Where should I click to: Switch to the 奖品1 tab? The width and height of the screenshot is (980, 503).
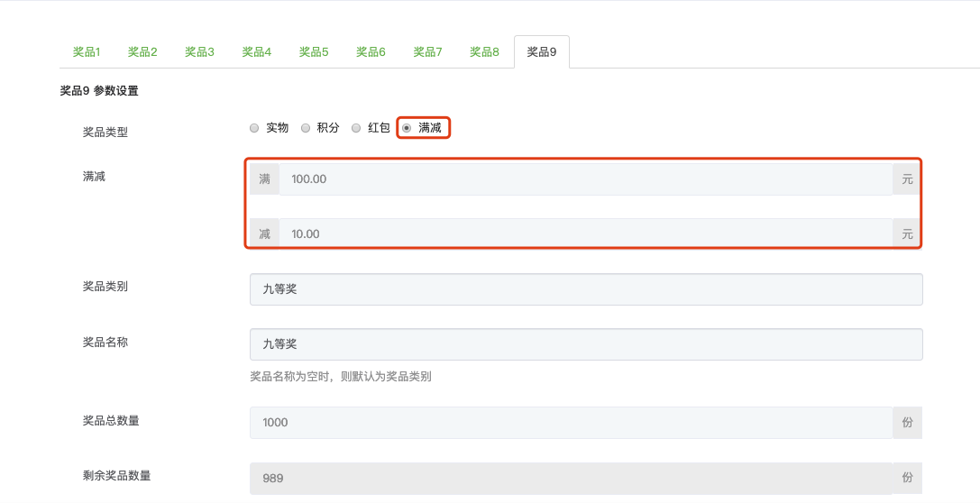[x=86, y=52]
